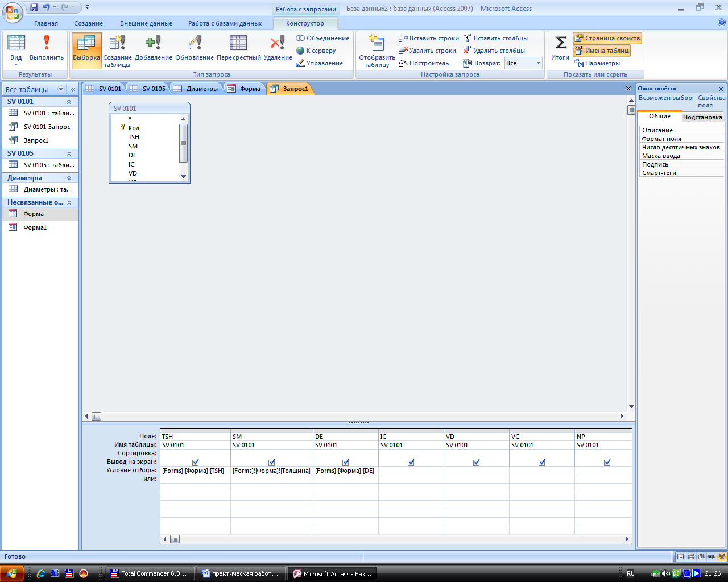Click Вставить строки
728x582 pixels.
429,38
